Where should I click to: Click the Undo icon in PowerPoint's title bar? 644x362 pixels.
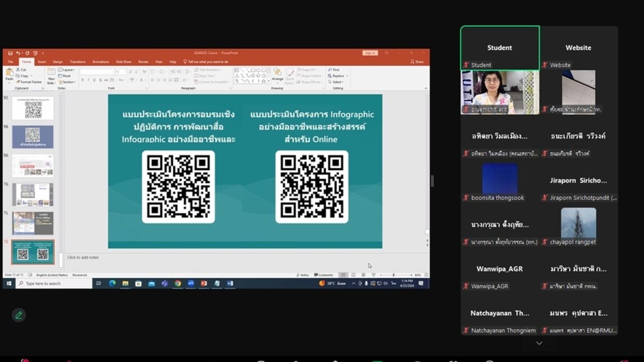18,53
